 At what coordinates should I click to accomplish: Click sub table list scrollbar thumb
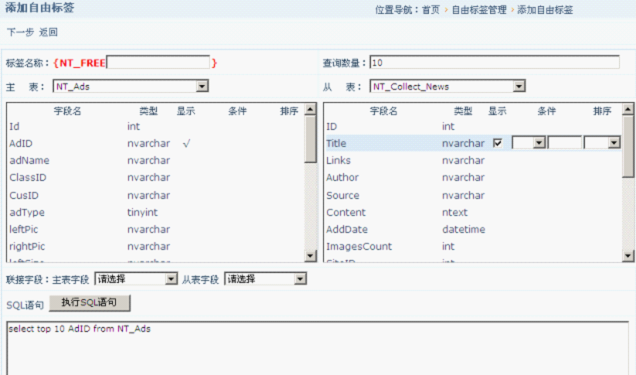[628, 146]
